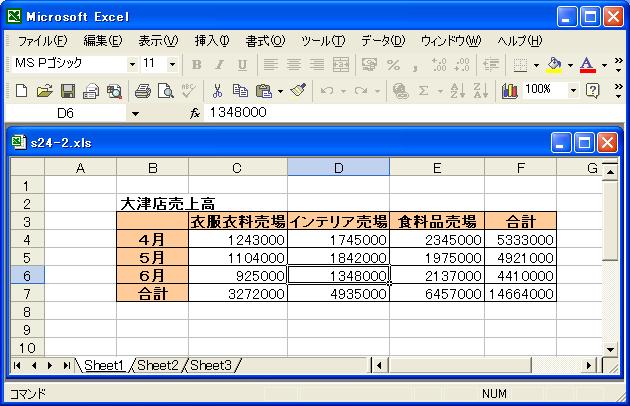This screenshot has height=406, width=630.
Task: Open Fill Color dropdown arrow
Action: (570, 65)
